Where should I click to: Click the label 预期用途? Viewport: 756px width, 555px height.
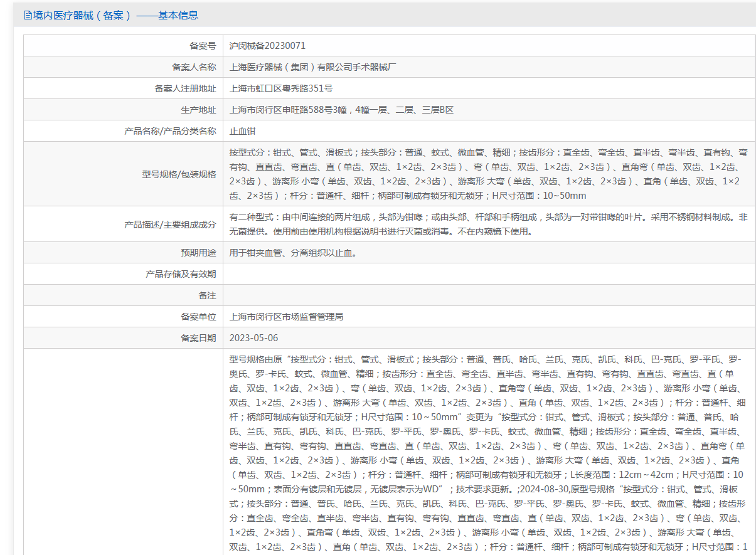[x=198, y=253]
